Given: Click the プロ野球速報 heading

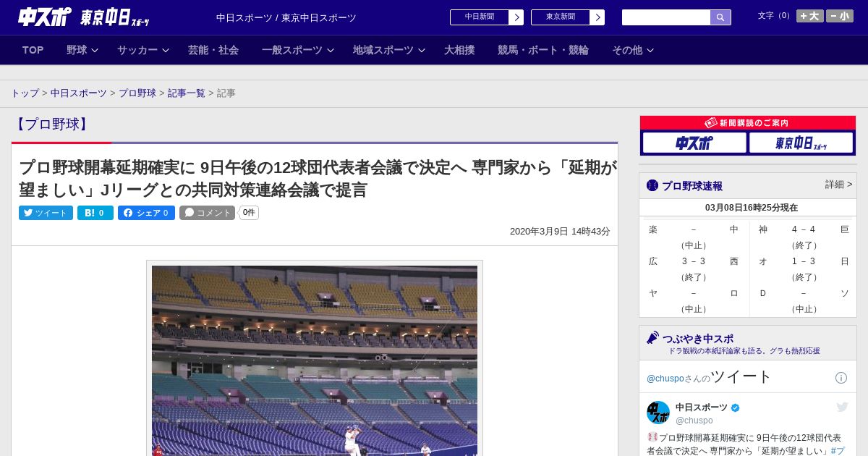Looking at the screenshot, I should pyautogui.click(x=692, y=185).
